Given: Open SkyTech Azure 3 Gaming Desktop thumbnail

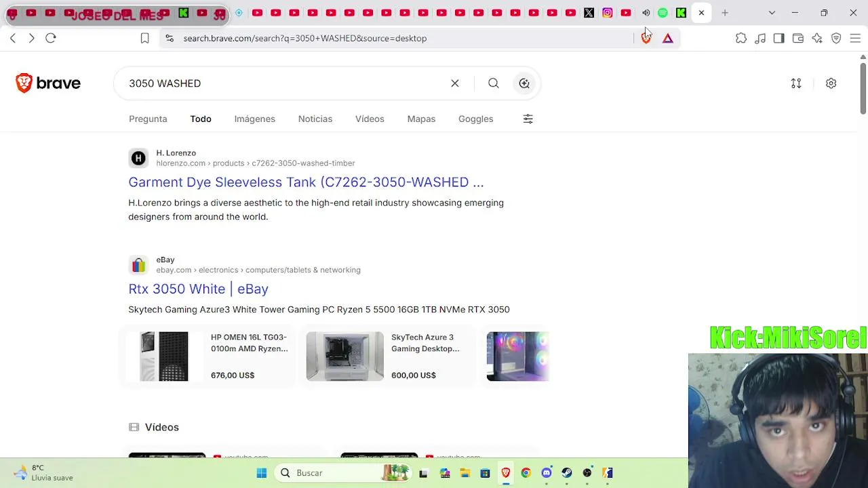Looking at the screenshot, I should (x=344, y=357).
